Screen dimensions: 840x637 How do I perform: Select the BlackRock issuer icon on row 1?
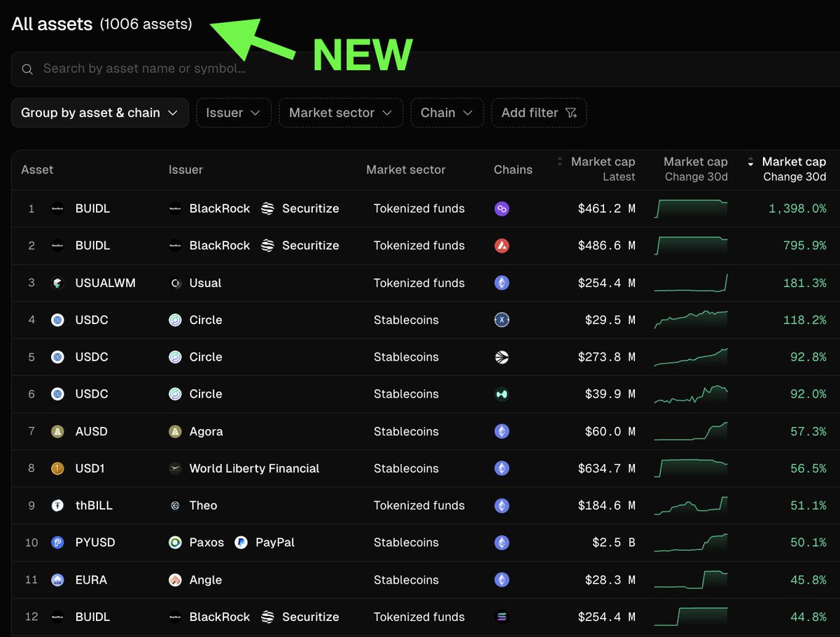pos(174,208)
